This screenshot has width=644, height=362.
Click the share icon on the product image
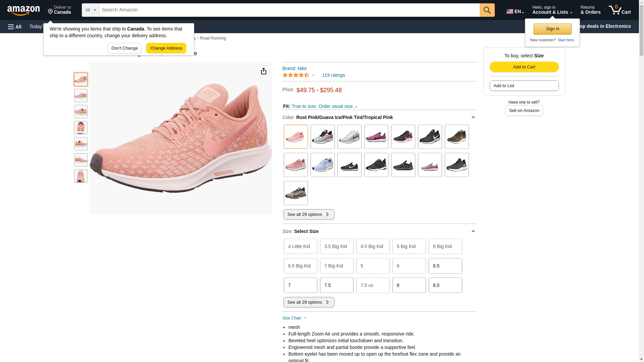(264, 71)
